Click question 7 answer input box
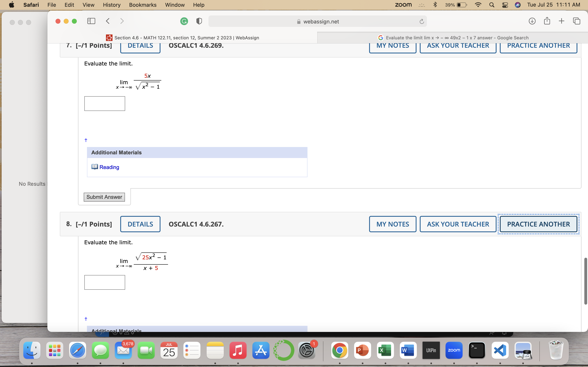Image resolution: width=588 pixels, height=367 pixels. [105, 104]
